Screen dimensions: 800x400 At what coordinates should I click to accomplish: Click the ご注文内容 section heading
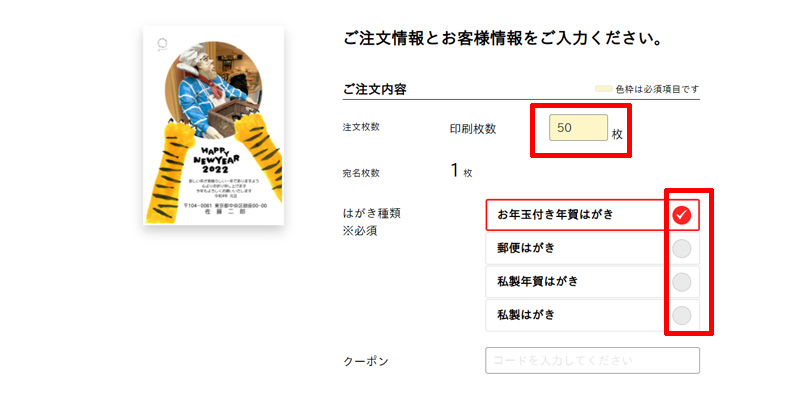375,90
